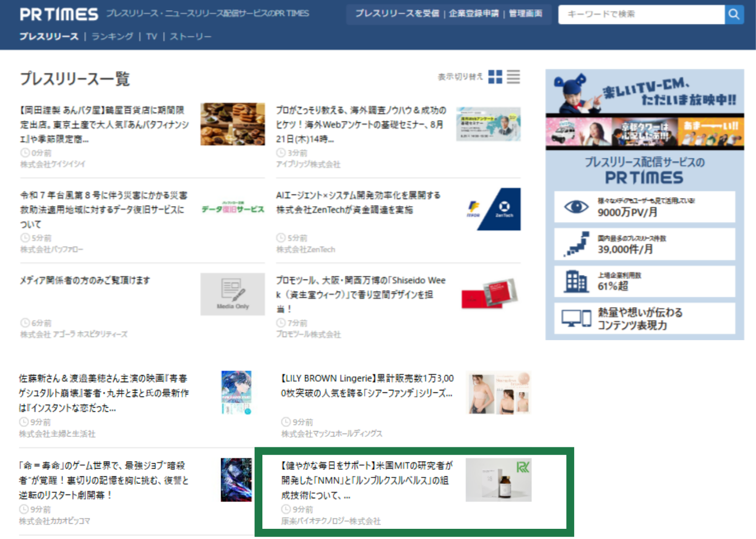The width and height of the screenshot is (756, 539).
Task: Click the ZenTech logo thumbnail
Action: click(493, 209)
